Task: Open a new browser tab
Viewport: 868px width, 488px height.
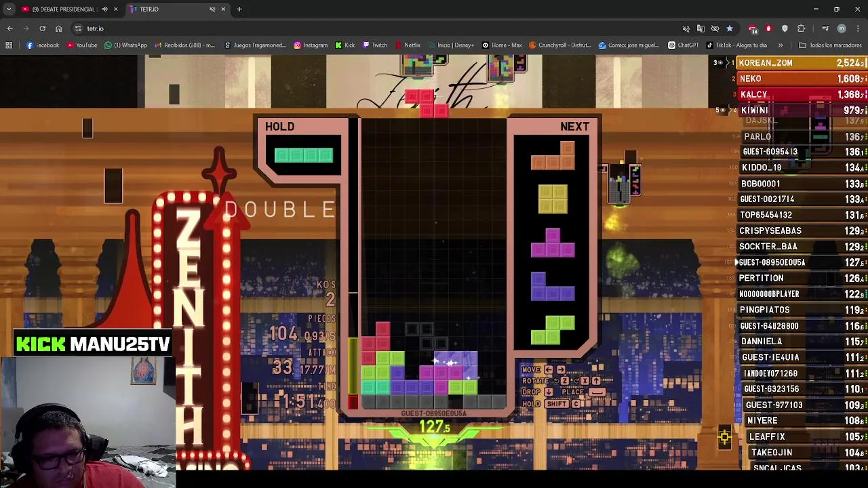Action: (239, 9)
